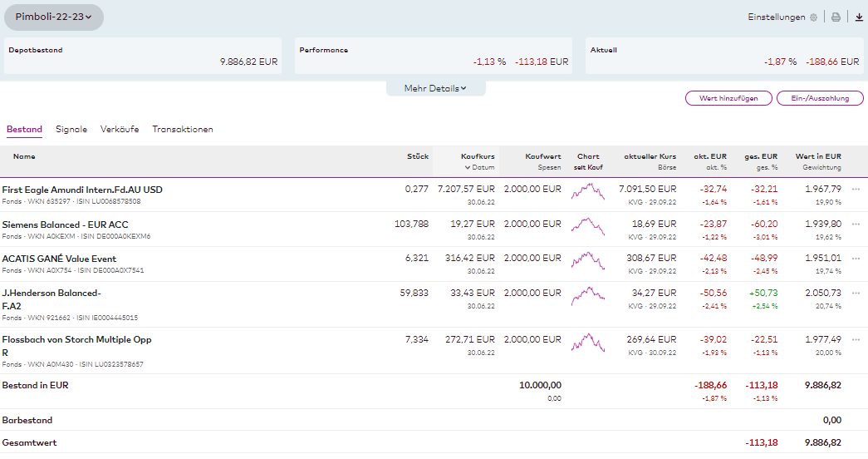868x459 pixels.
Task: Open the ACATIS GANÉ Value Event link
Action: [59, 259]
